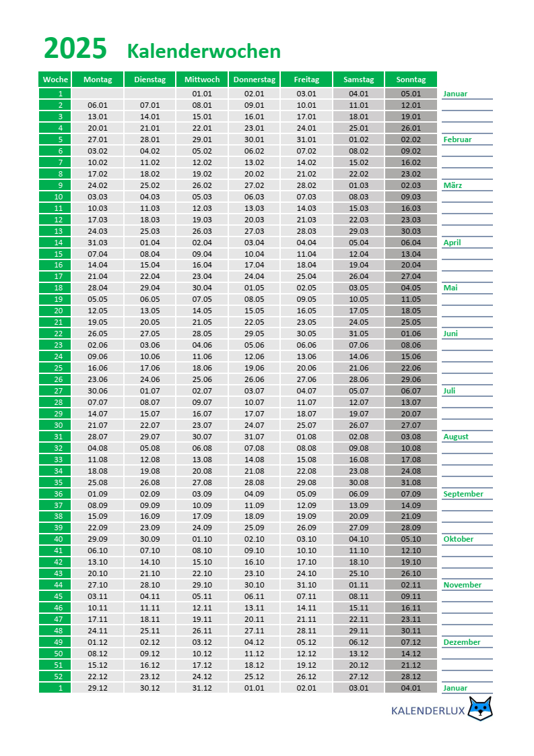
Task: Click the Februar month label
Action: 457,139
